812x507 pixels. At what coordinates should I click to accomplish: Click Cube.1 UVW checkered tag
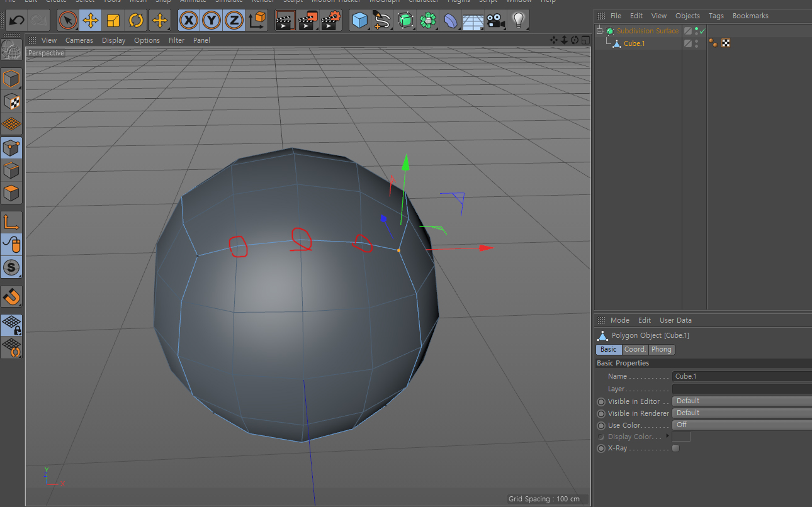(726, 43)
